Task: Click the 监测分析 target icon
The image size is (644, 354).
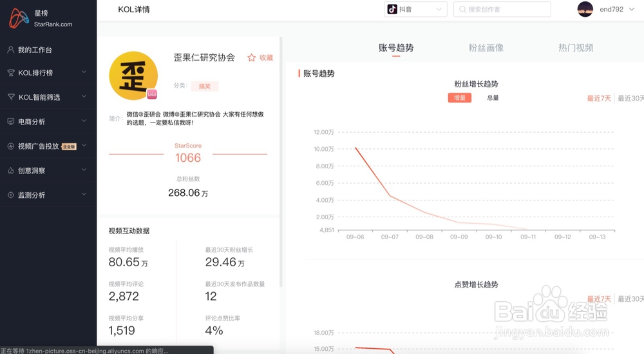Action: [11, 195]
